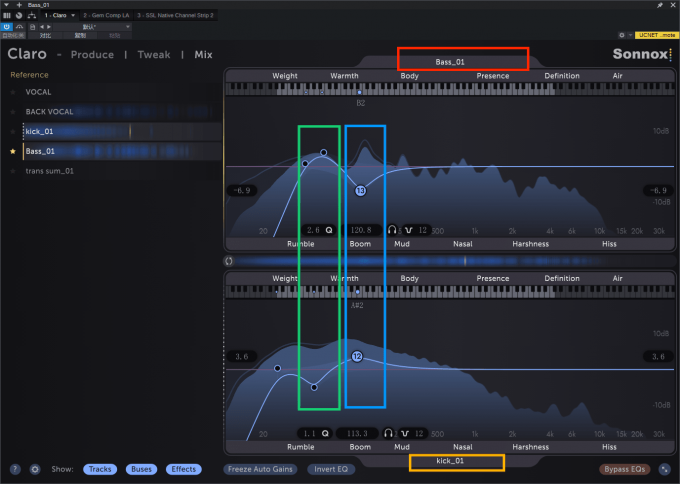
Task: Click the Freeze Auto Gains button
Action: pyautogui.click(x=259, y=468)
